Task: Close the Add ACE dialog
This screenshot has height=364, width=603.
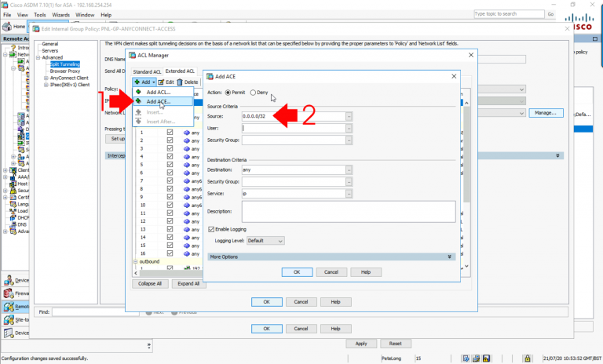Action: point(454,76)
